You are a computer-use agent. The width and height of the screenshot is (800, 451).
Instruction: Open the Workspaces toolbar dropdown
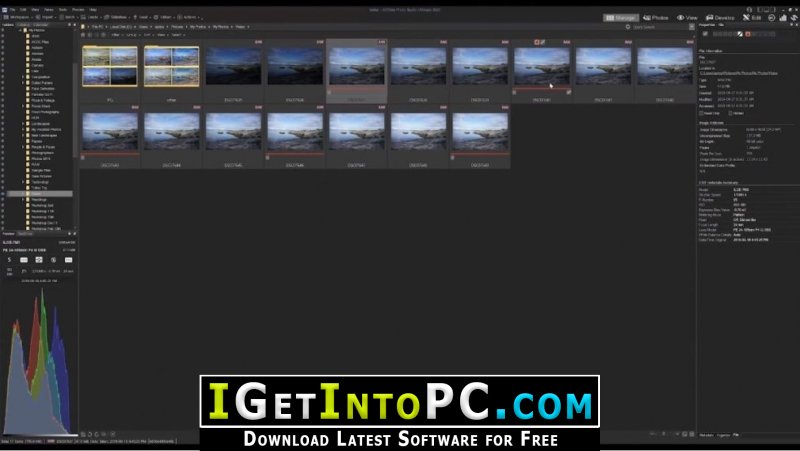point(18,17)
